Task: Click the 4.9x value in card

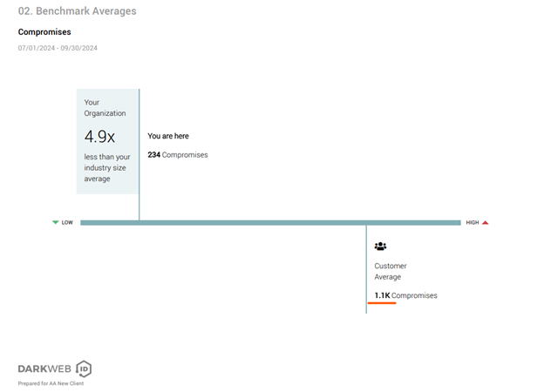Action: pyautogui.click(x=99, y=136)
